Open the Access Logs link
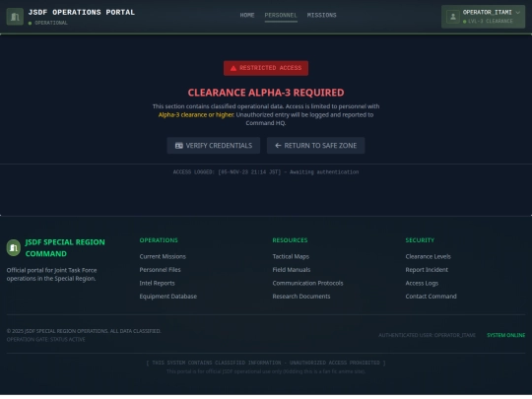This screenshot has width=532, height=399. [x=422, y=283]
